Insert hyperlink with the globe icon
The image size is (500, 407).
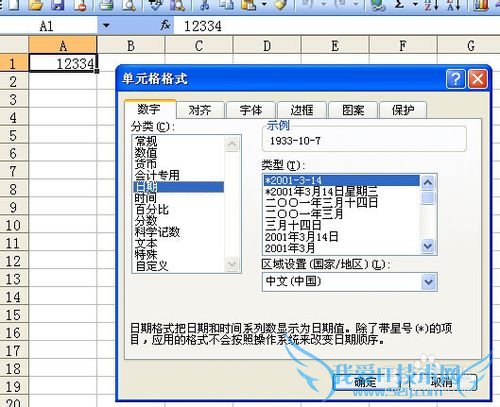(x=378, y=5)
